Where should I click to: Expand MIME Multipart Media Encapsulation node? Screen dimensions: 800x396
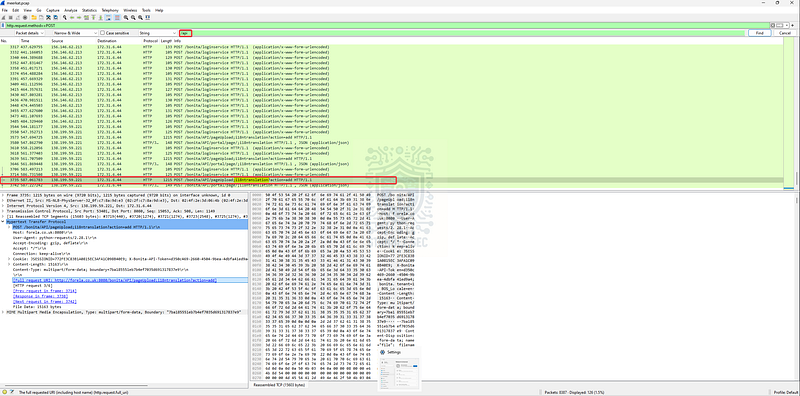(3, 311)
